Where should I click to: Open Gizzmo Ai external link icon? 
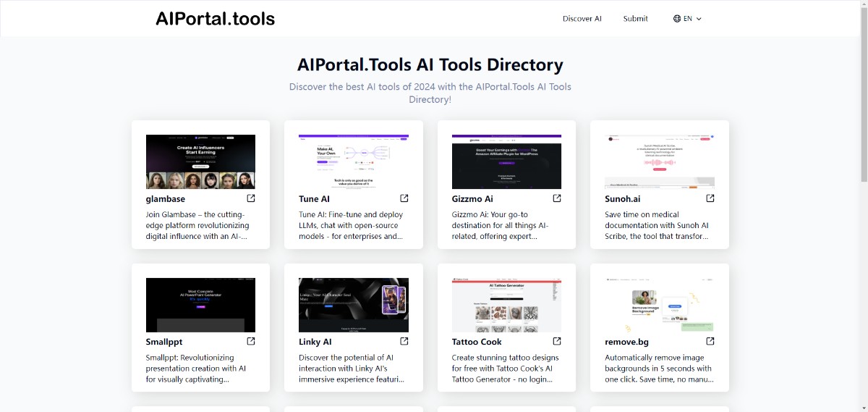click(x=557, y=198)
